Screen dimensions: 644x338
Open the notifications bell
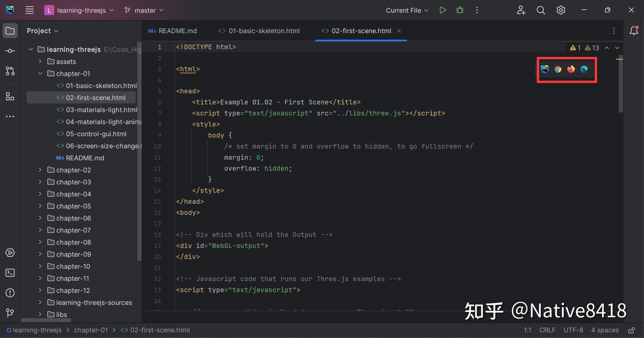click(x=634, y=30)
